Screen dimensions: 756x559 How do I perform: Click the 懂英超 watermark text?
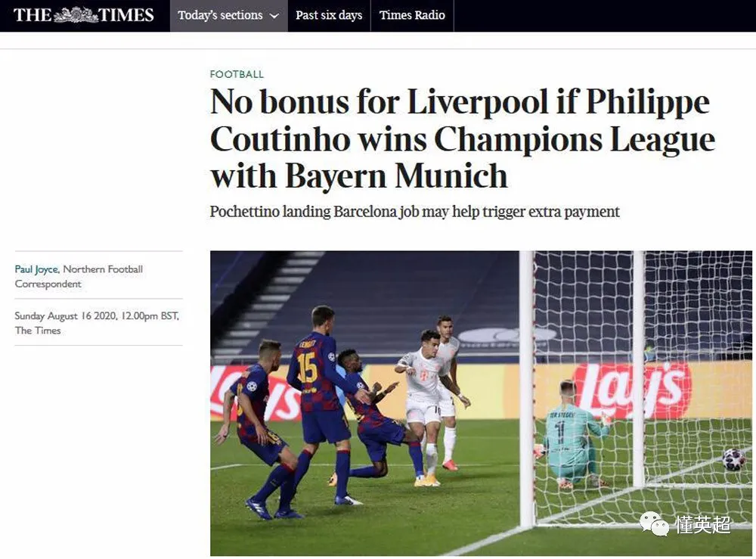703,525
